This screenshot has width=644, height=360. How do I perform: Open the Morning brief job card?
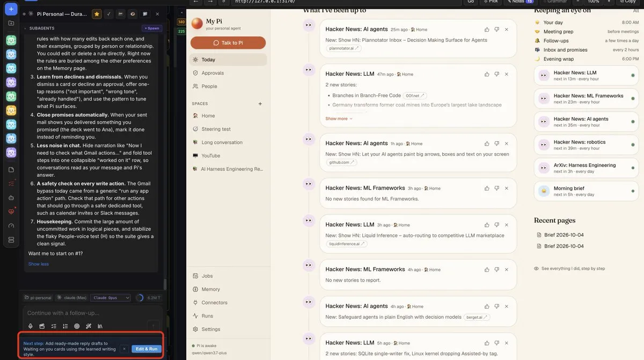click(587, 191)
